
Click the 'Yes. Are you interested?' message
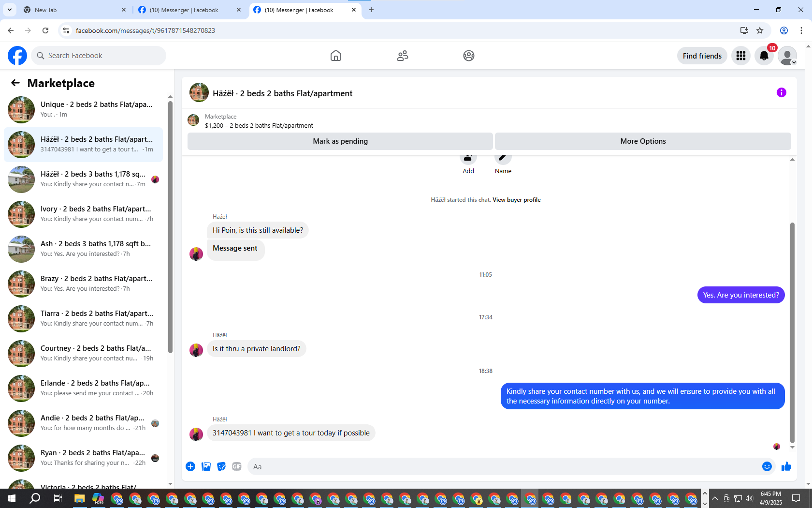741,295
